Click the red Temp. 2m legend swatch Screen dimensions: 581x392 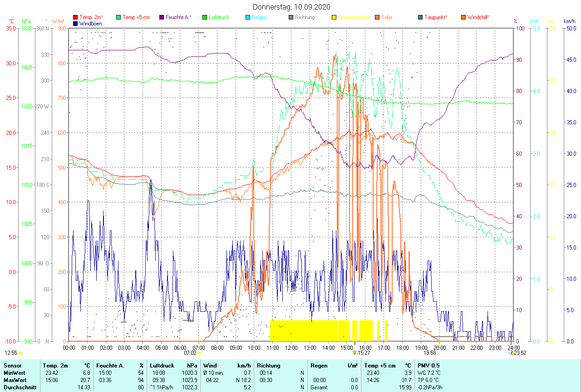(x=75, y=18)
